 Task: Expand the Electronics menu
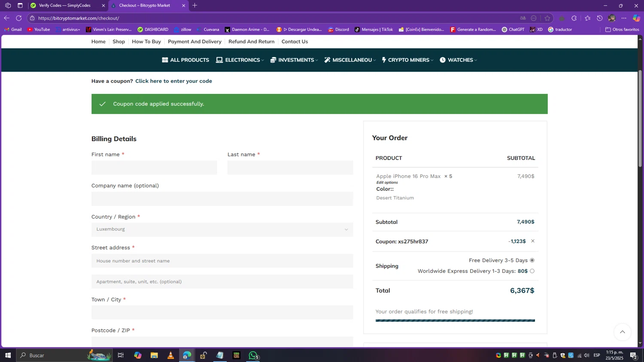point(240,60)
